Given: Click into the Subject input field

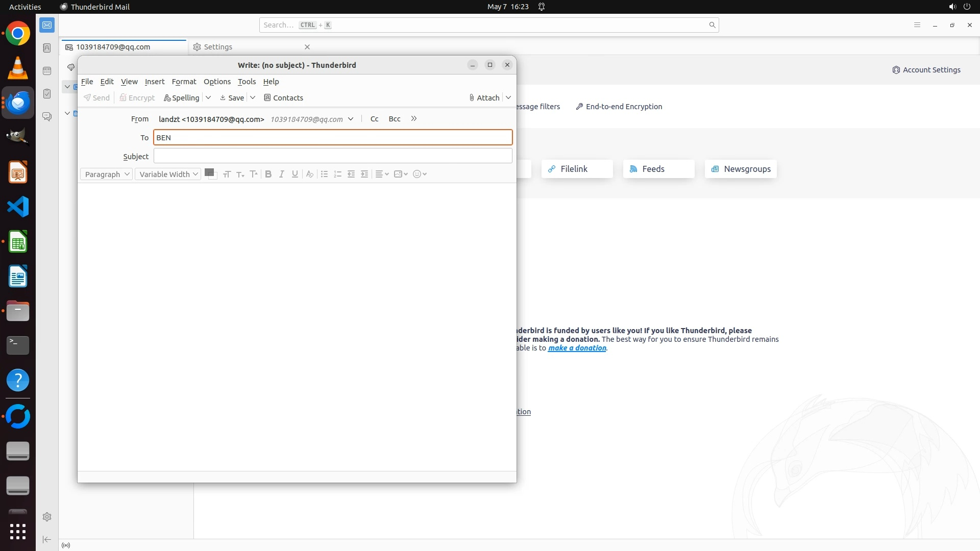Looking at the screenshot, I should [x=332, y=156].
